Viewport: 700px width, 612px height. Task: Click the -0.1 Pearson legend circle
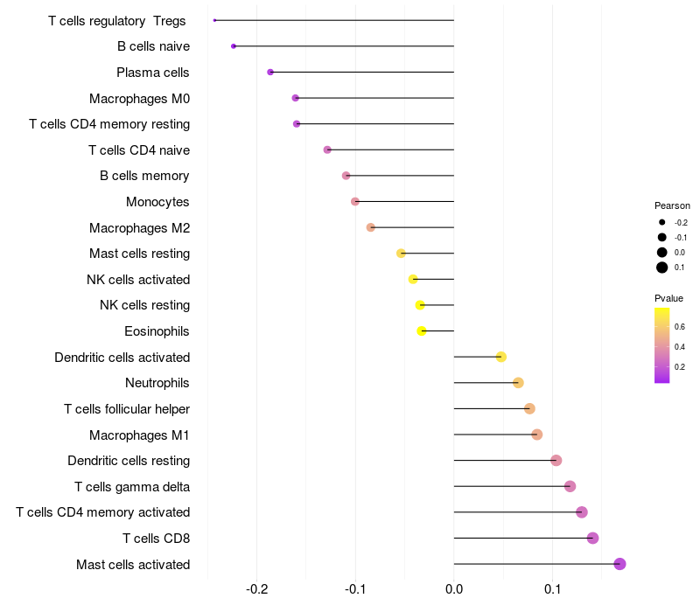[662, 237]
